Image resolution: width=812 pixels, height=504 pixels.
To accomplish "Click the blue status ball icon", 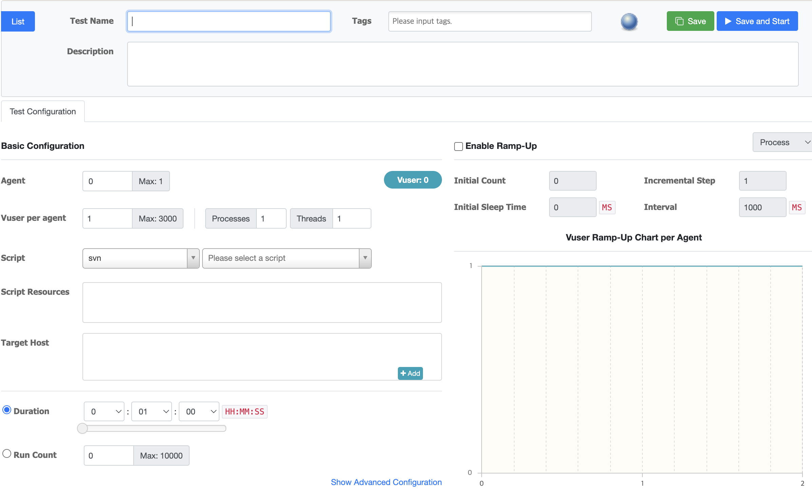I will [x=629, y=21].
